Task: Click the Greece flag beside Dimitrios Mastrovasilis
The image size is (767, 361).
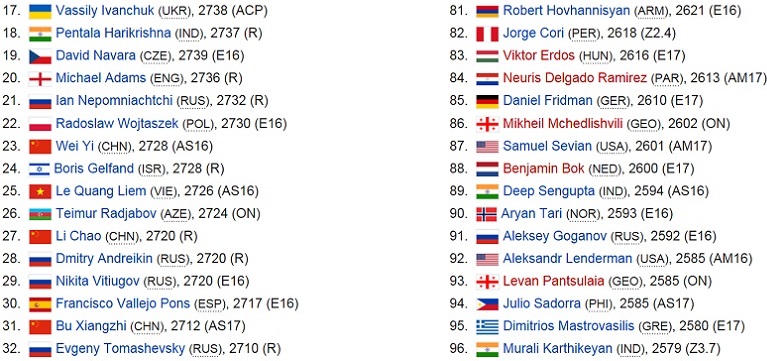Action: coord(487,327)
